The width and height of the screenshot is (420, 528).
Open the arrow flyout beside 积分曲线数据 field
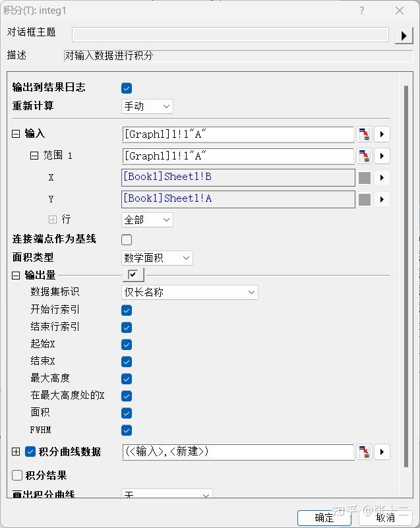(x=382, y=452)
